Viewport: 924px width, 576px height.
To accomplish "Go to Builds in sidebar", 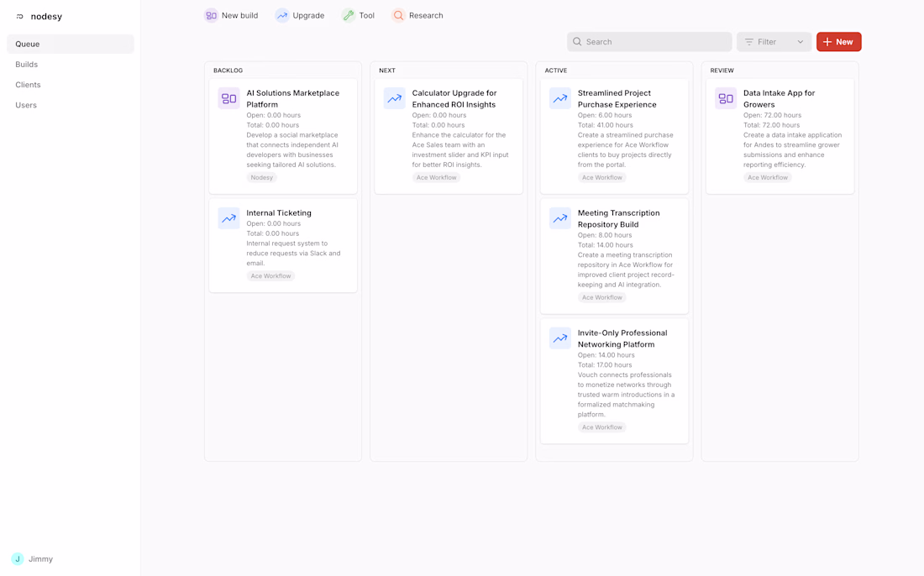I will tap(27, 64).
